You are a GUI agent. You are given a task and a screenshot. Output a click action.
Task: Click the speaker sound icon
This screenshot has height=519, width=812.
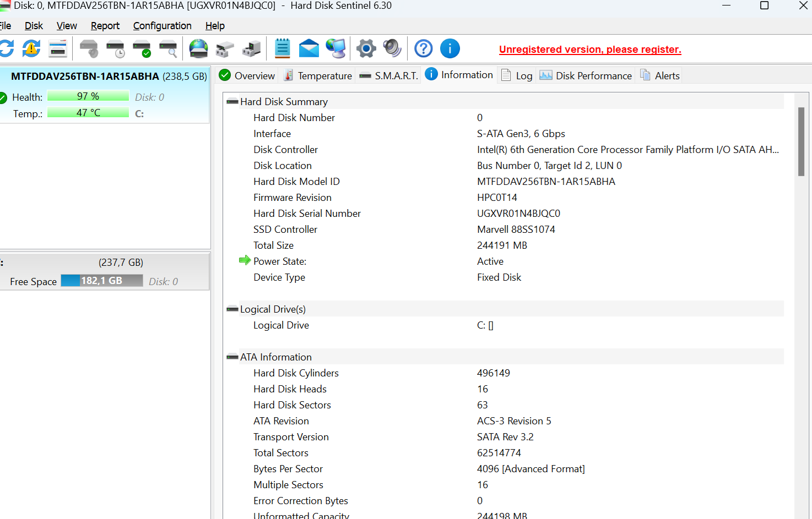(392, 49)
